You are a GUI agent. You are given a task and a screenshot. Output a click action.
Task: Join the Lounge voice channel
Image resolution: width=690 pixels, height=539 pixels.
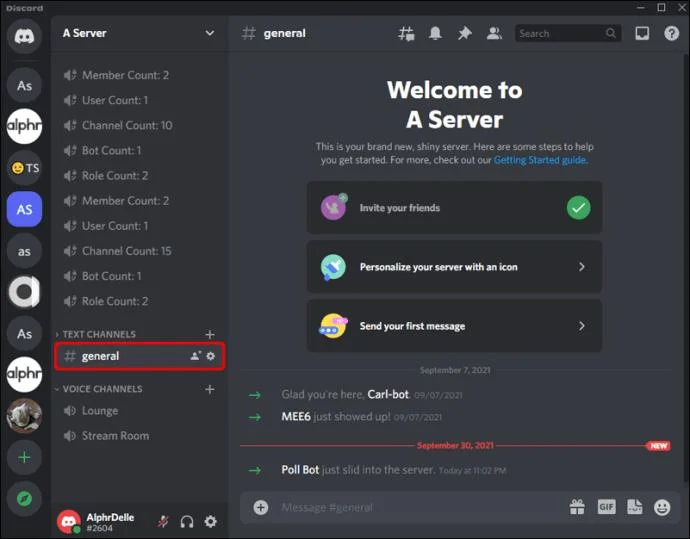coord(140,411)
